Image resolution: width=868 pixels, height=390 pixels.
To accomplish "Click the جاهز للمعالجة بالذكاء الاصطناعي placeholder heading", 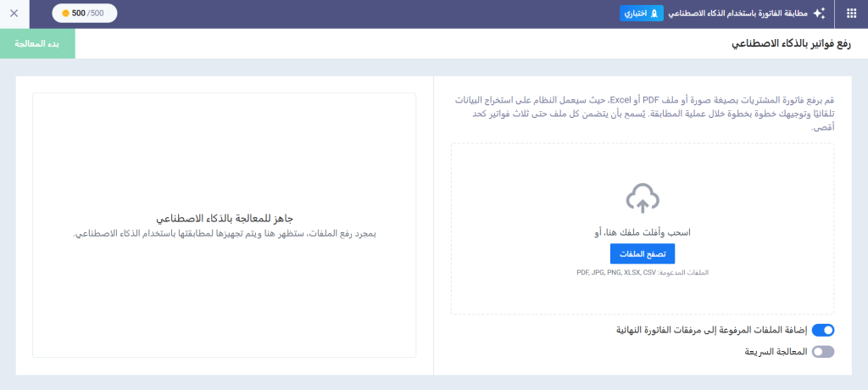I will point(224,218).
